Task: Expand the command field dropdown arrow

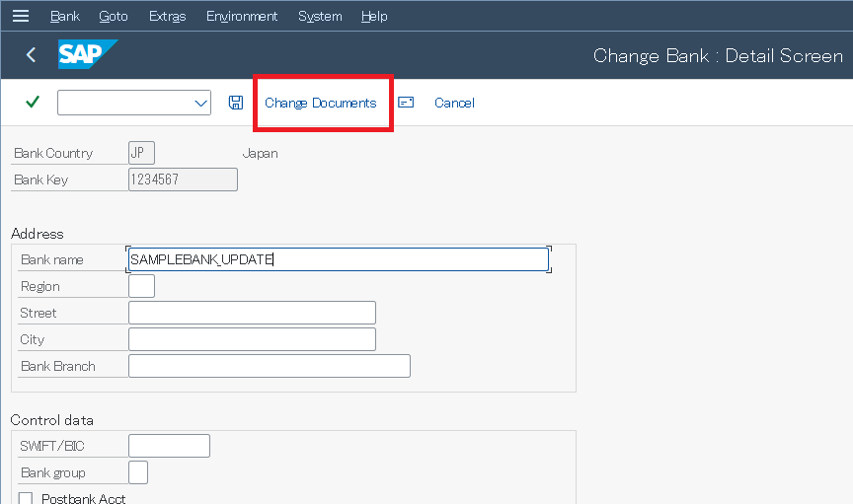Action: pos(200,103)
